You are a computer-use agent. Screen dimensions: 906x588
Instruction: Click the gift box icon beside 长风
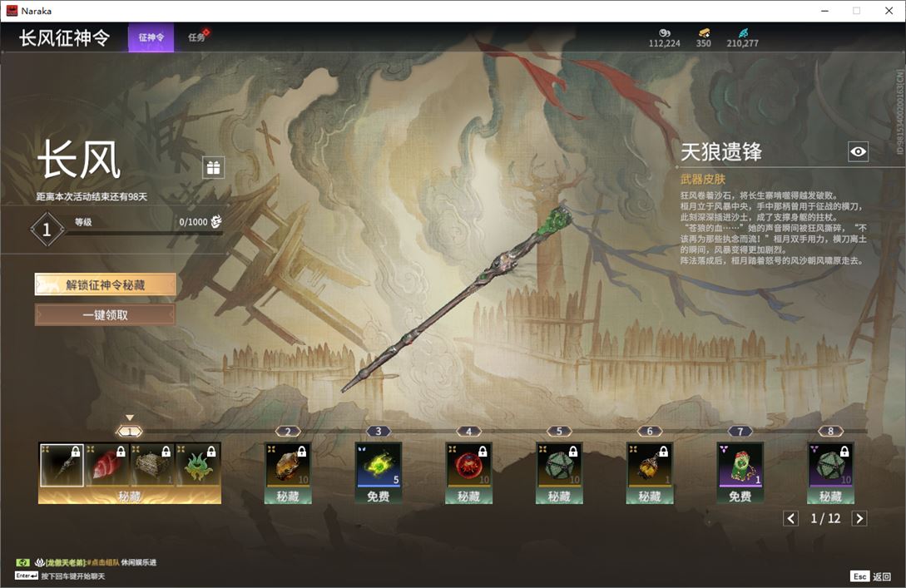[x=213, y=168]
